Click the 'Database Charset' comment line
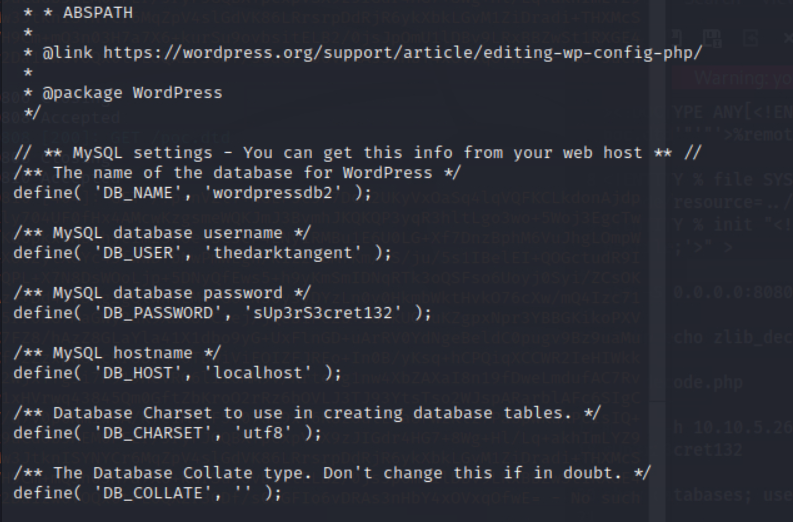This screenshot has height=522, width=793. (x=307, y=413)
